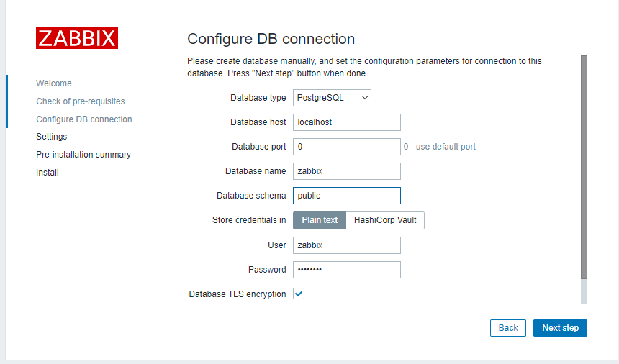Viewport: 619px width, 364px height.
Task: Switch credentials storage to HashiCorp Vault
Action: (385, 220)
